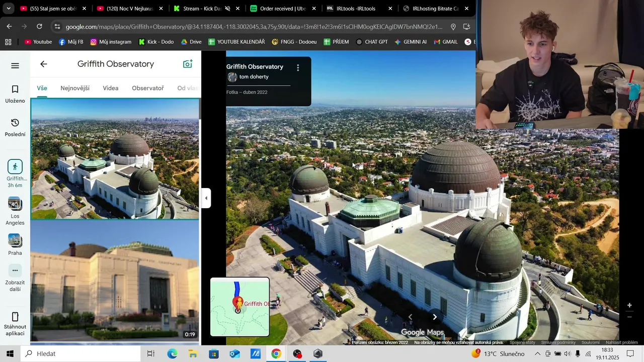
Task: Launch Microsoft Edge from the taskbar
Action: coord(173,353)
